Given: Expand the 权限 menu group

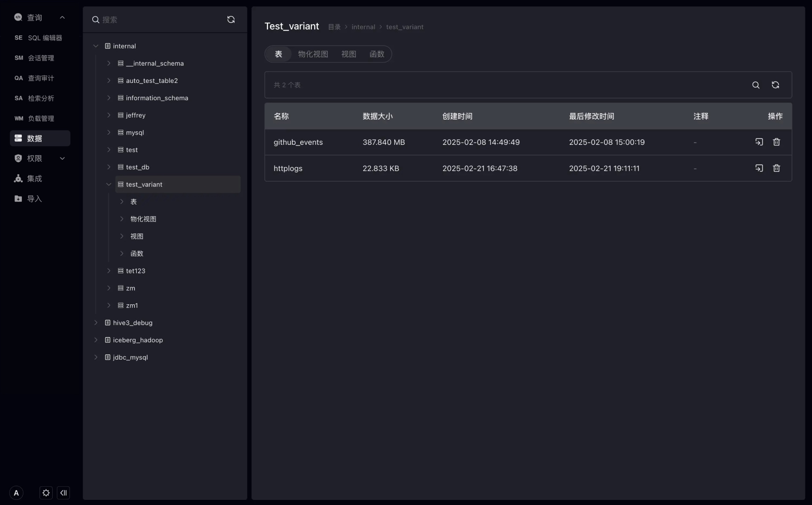Looking at the screenshot, I should tap(62, 158).
